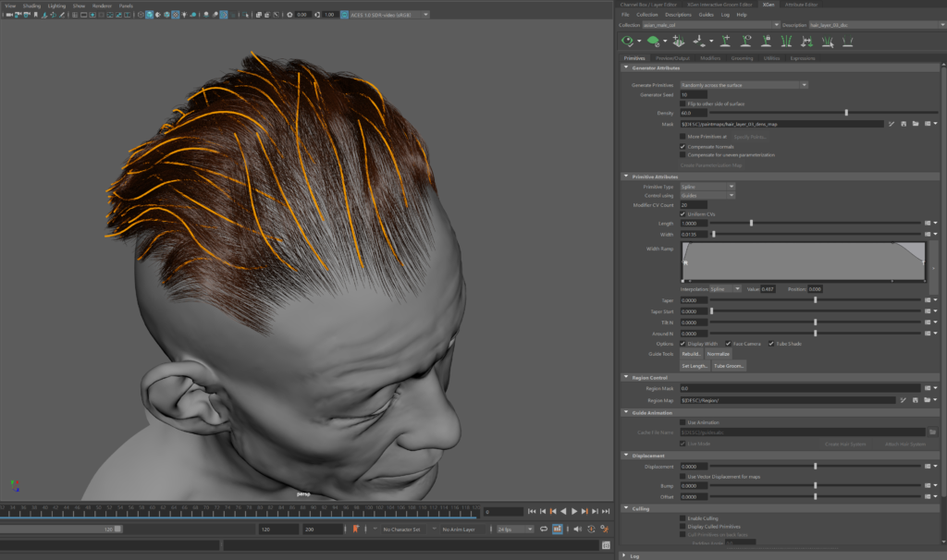Image resolution: width=947 pixels, height=560 pixels.
Task: Click the XGen preview eye icon
Action: tap(628, 41)
